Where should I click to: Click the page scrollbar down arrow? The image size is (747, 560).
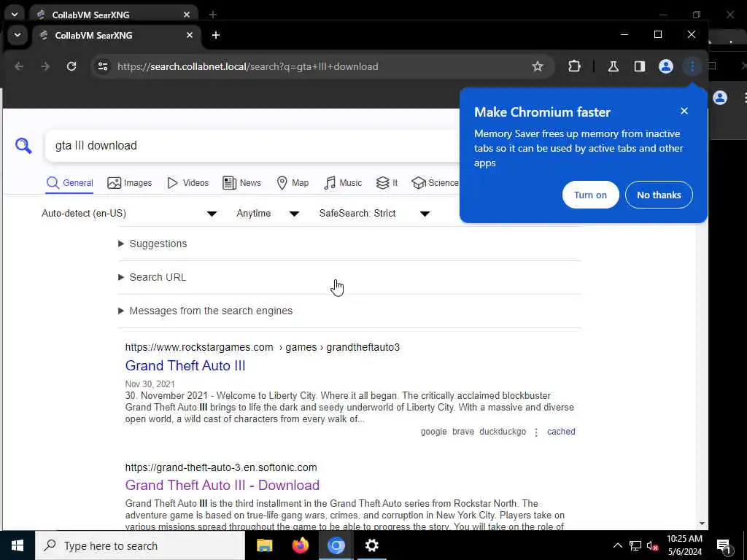click(x=703, y=524)
